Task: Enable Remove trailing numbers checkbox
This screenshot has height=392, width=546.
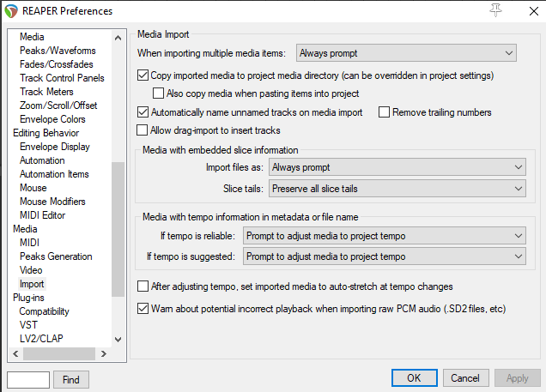Action: [384, 112]
